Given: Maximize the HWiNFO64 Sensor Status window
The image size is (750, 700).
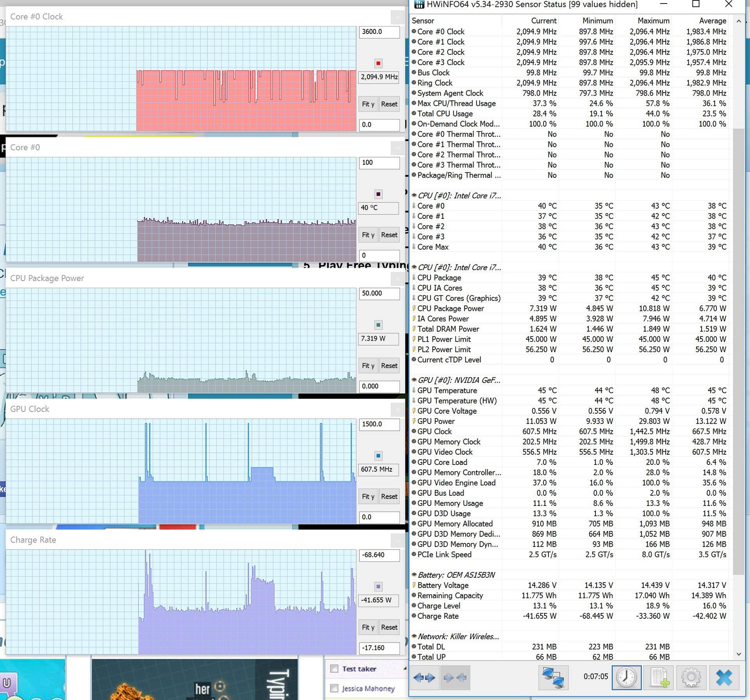Looking at the screenshot, I should [x=696, y=4].
